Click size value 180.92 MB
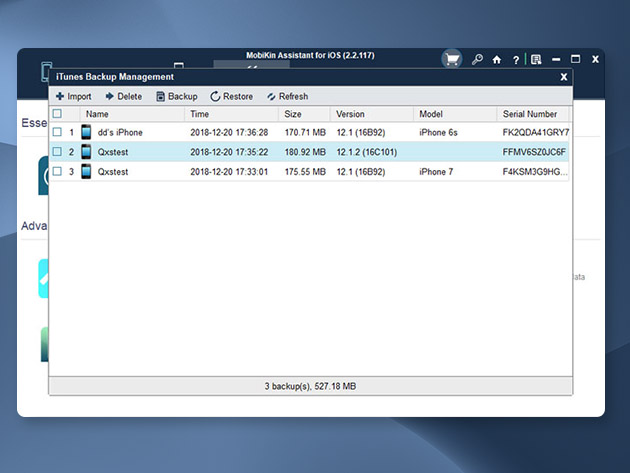Viewport: 630px width, 473px height. point(305,152)
